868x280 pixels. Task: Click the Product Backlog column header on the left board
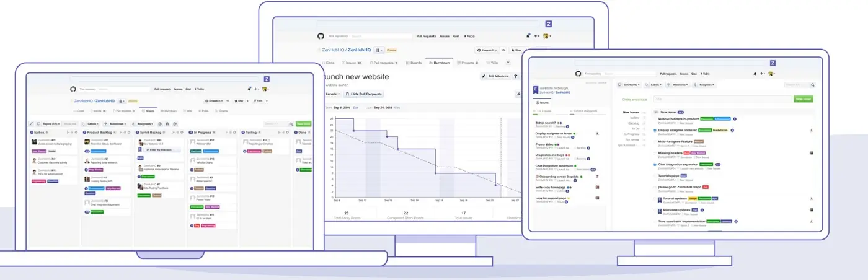[97, 133]
